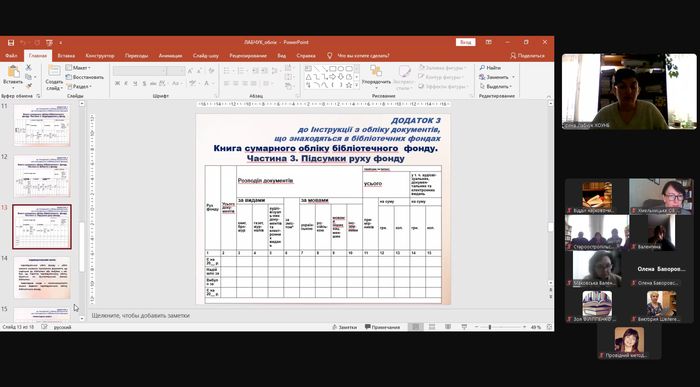Open the Выделить select dropdown

496,87
